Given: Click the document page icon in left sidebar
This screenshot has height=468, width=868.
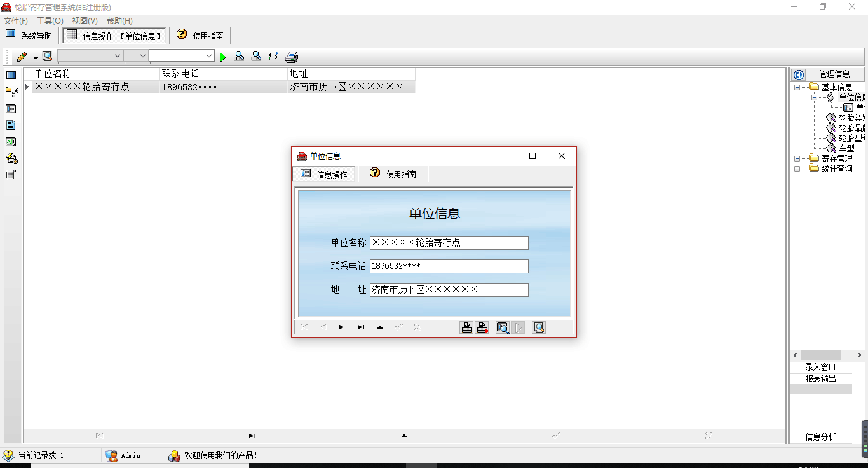Looking at the screenshot, I should click(x=11, y=125).
